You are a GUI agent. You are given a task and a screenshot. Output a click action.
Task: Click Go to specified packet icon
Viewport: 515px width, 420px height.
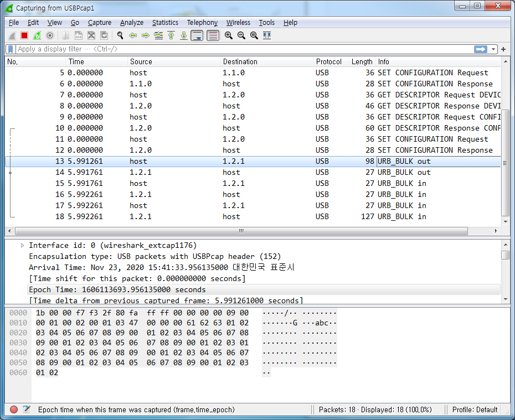[x=158, y=35]
